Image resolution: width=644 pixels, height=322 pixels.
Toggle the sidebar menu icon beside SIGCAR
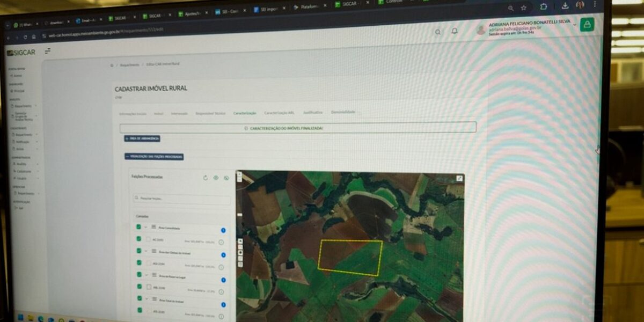(48, 51)
